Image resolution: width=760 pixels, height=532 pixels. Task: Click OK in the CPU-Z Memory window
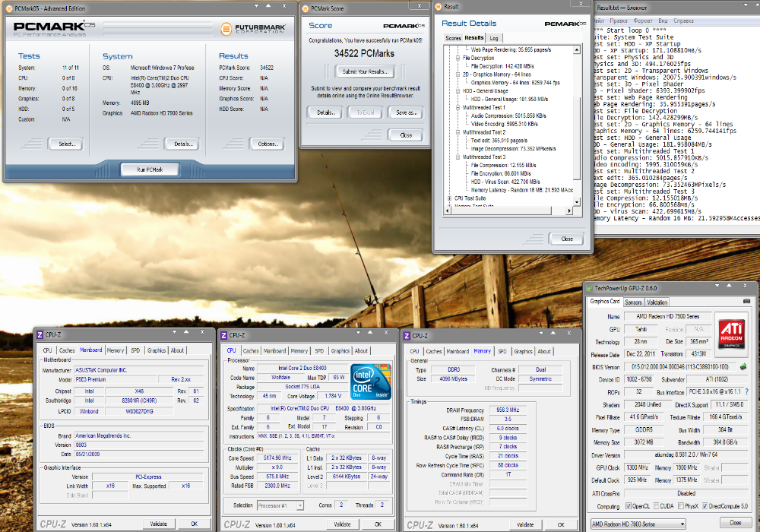(x=560, y=524)
